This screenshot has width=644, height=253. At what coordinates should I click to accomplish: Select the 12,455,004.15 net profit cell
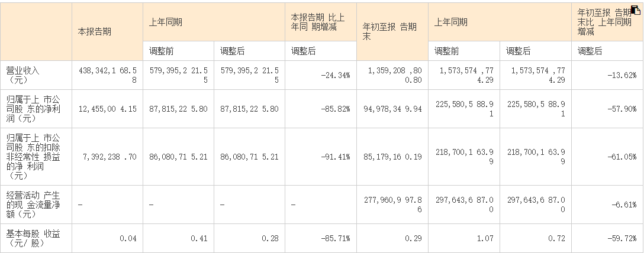click(107, 109)
